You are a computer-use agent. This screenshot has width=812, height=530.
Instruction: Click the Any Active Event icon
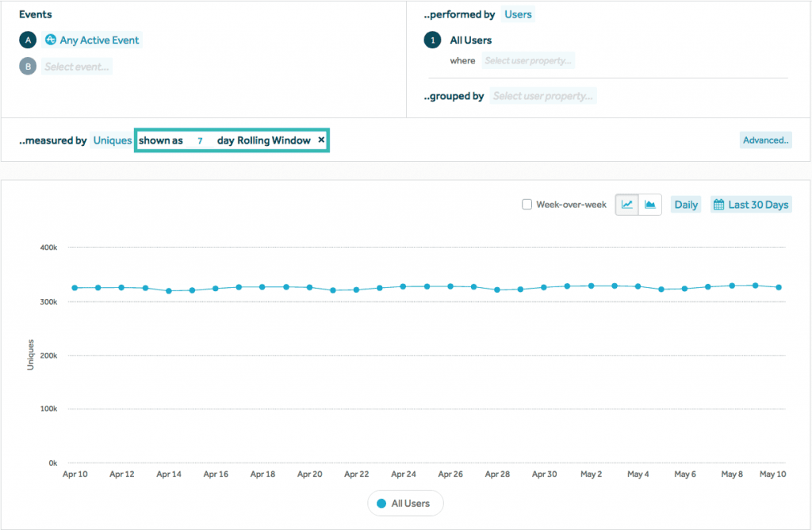(x=51, y=40)
